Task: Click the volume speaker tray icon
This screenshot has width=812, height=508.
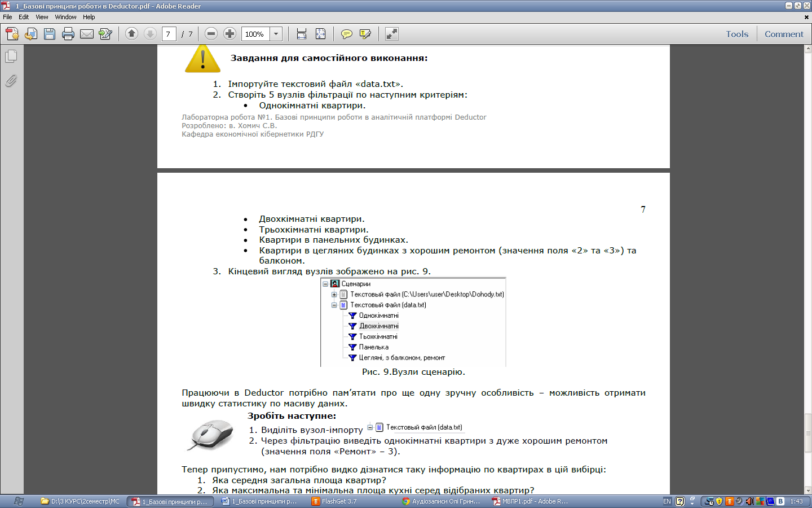Action: pos(749,501)
